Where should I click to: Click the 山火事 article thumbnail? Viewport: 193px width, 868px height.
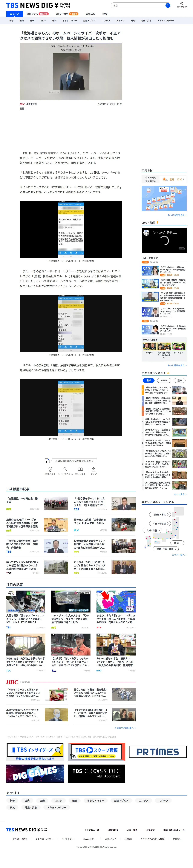point(71,645)
